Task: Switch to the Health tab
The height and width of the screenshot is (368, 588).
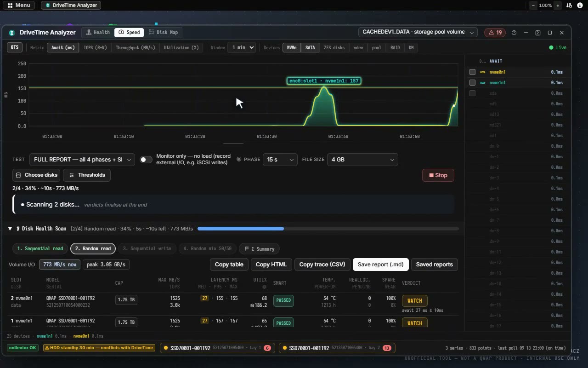Action: (x=98, y=33)
